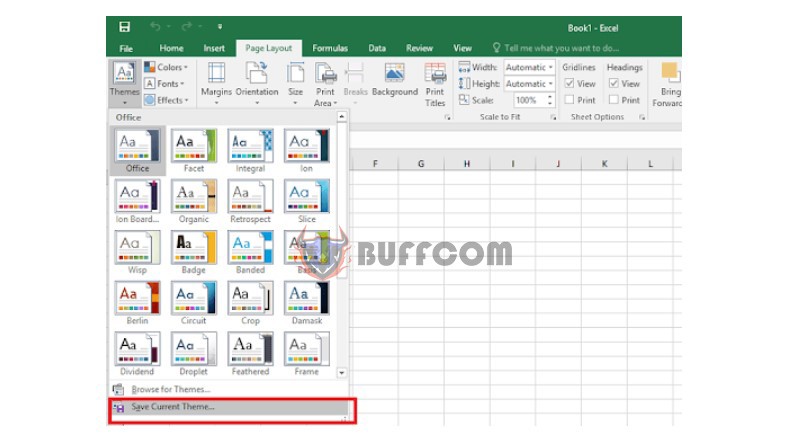Click the themes gallery scroll down arrow

[342, 373]
